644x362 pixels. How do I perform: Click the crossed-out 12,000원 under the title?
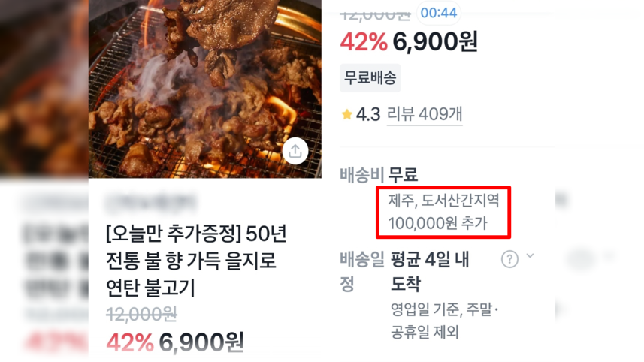(141, 315)
